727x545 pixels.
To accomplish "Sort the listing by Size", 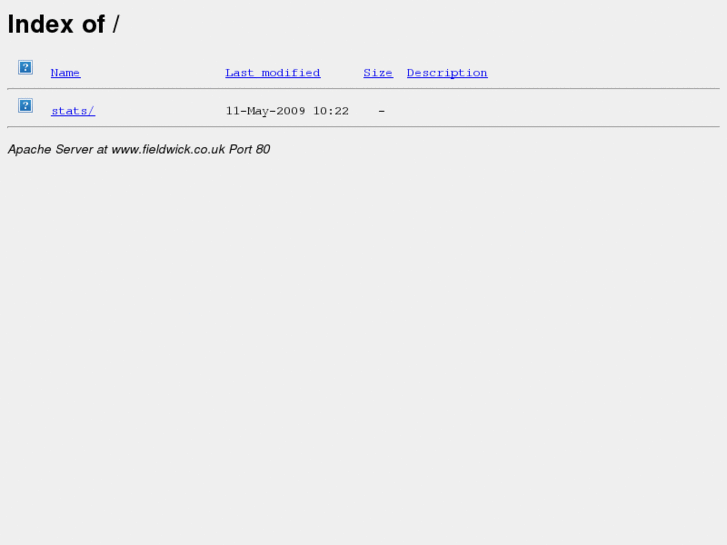I will [x=378, y=73].
